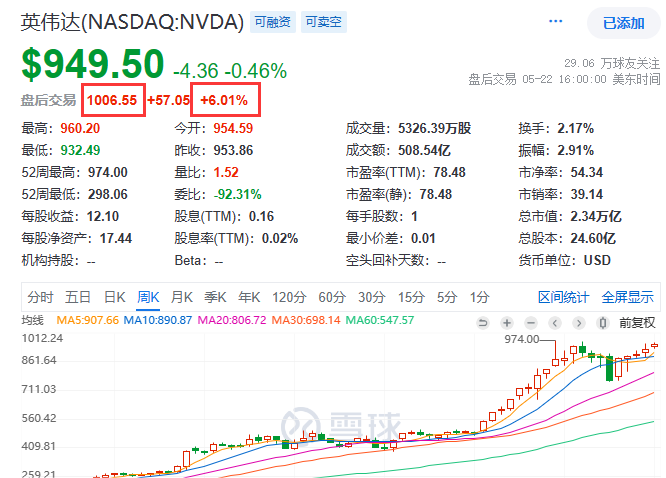The width and height of the screenshot is (666, 478).
Task: Click the 均线 moving average label
Action: [x=32, y=320]
